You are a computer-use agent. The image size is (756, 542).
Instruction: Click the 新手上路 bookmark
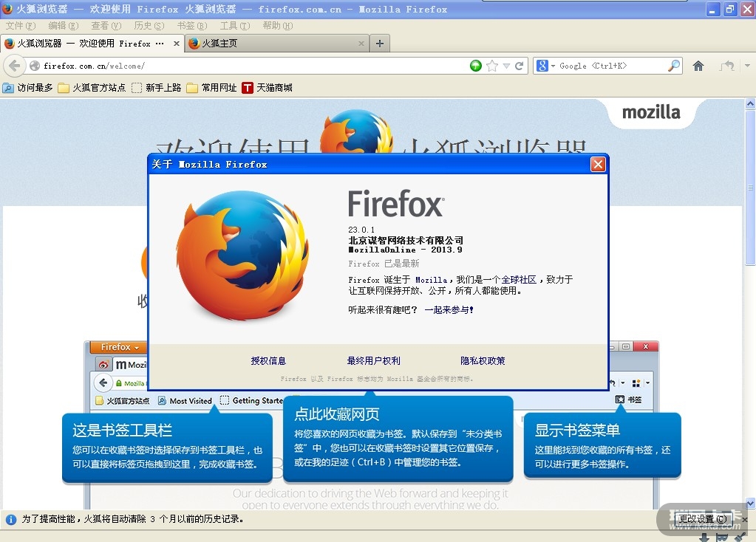[x=156, y=88]
